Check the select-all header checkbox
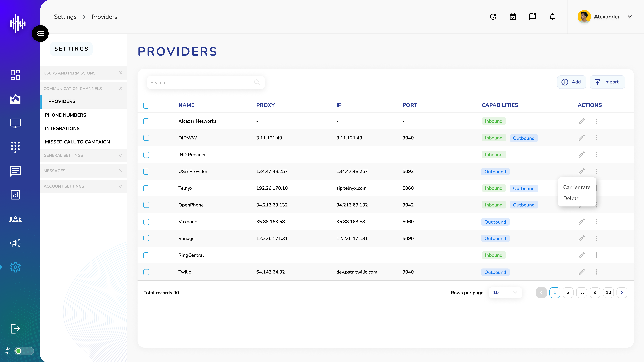 pyautogui.click(x=146, y=105)
